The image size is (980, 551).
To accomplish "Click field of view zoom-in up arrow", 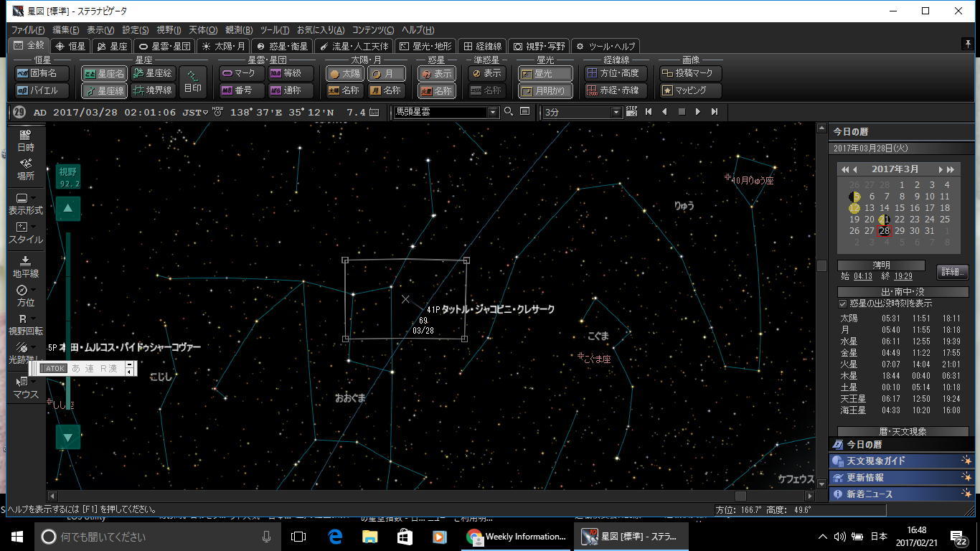I will point(68,208).
